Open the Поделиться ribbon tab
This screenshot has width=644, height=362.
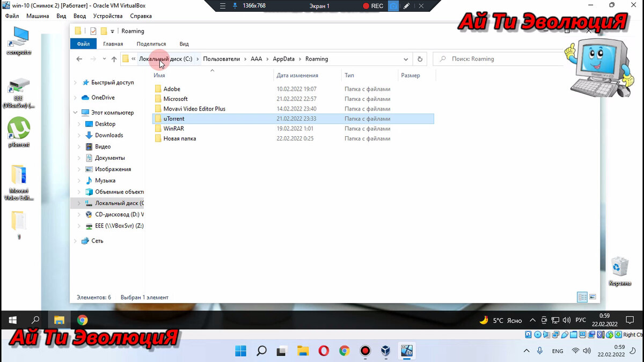click(151, 44)
